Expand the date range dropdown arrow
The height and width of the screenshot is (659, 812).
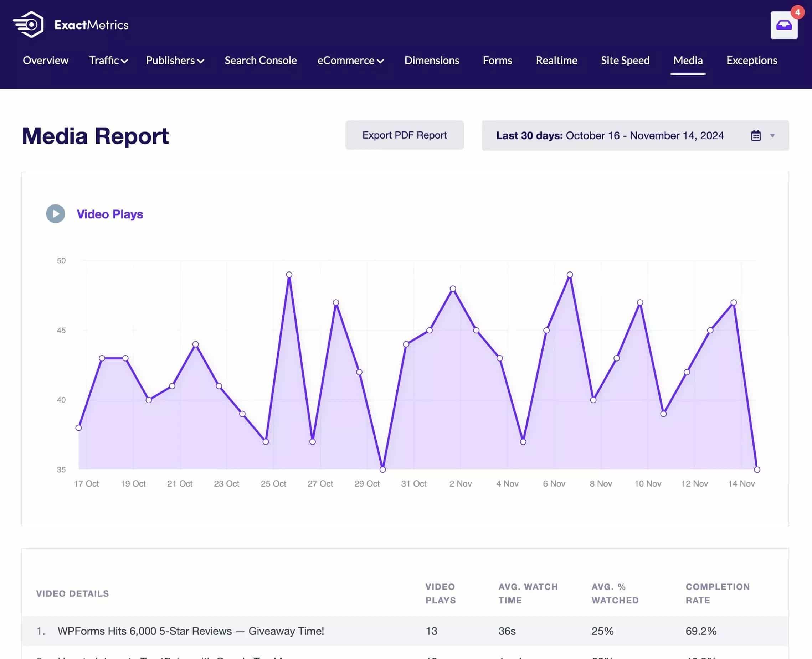(772, 135)
